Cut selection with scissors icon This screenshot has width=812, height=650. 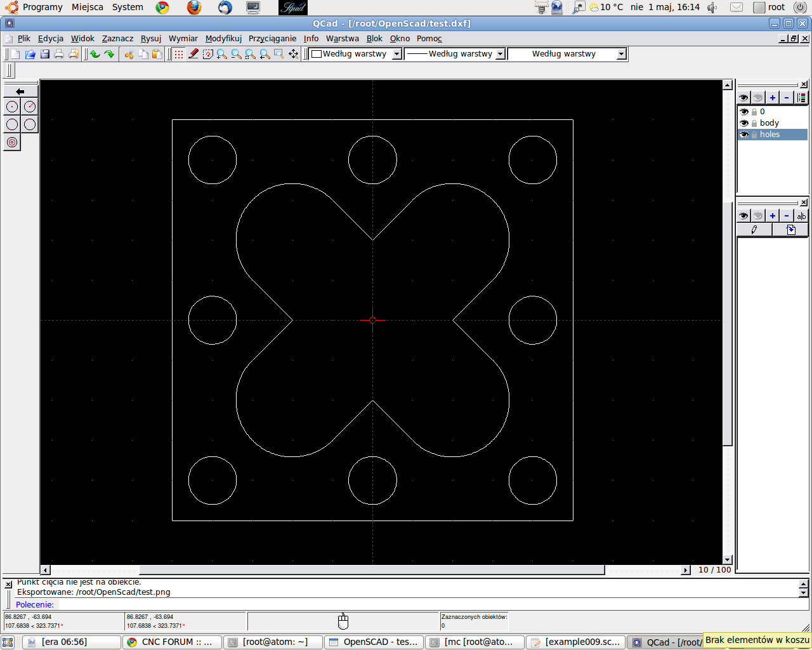pyautogui.click(x=129, y=54)
